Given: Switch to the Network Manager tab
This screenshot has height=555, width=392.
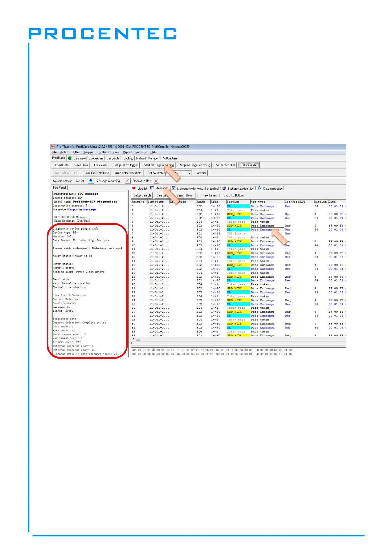Looking at the screenshot, I should 147,158.
